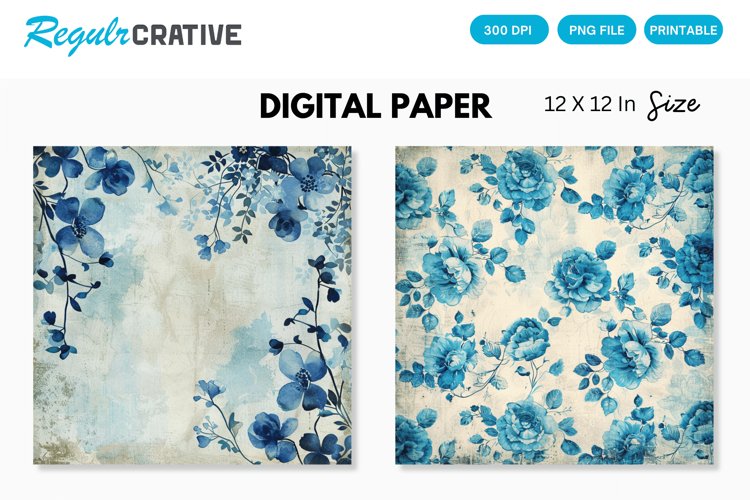Click the PNG FILE badge
Viewport: 750px width, 500px height.
coord(596,30)
